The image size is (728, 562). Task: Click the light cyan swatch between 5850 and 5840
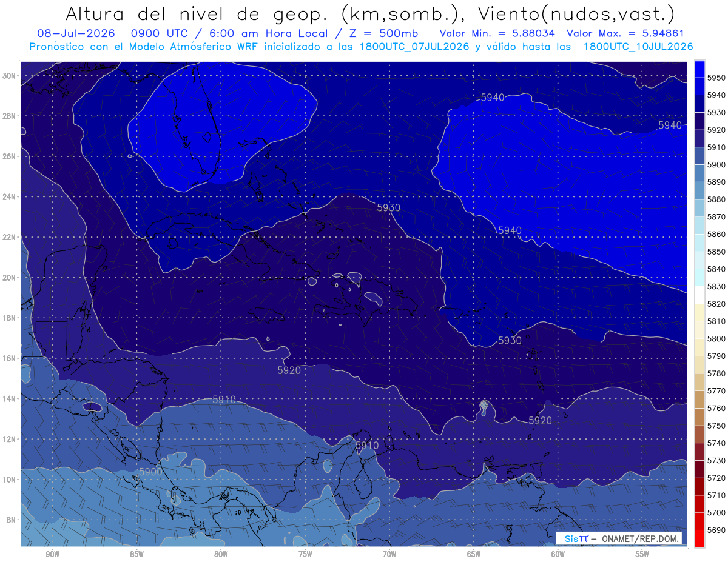pos(699,260)
